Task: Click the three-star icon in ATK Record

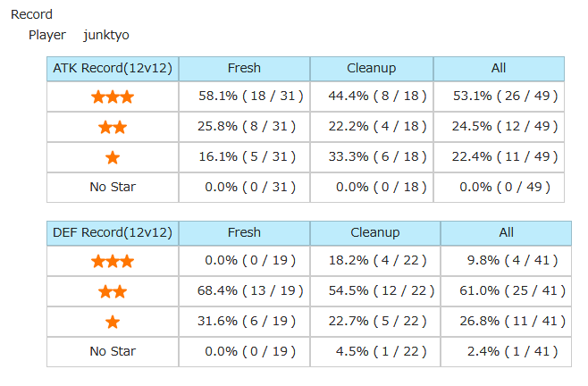Action: (x=113, y=96)
